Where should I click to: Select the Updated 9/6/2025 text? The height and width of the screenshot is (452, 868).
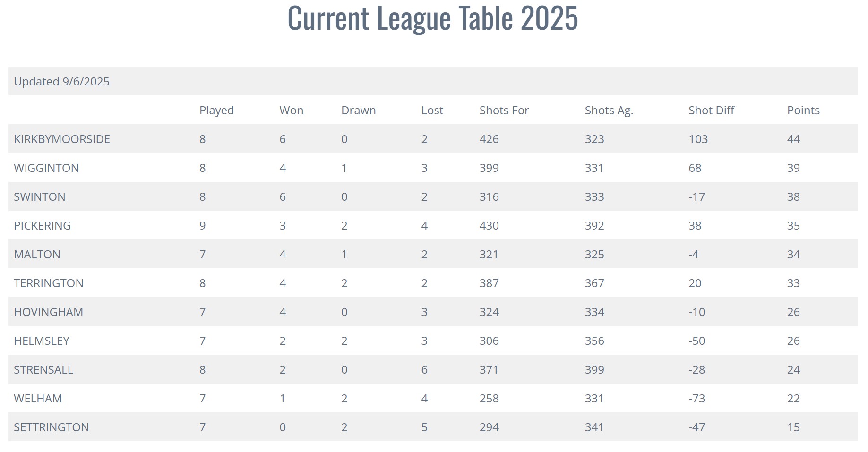point(61,82)
